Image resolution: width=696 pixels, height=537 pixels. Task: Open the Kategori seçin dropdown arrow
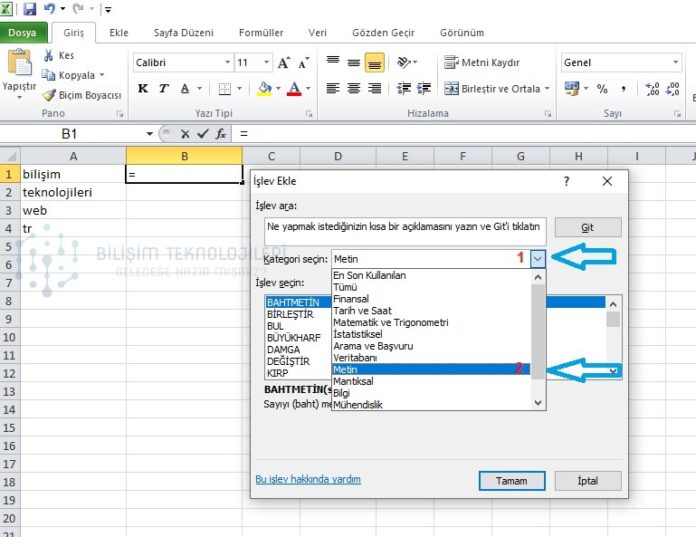[x=538, y=258]
